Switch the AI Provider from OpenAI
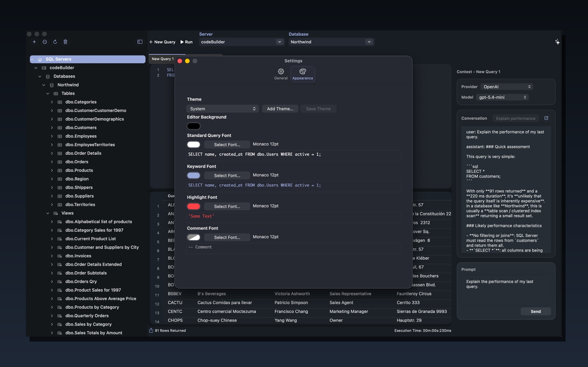 point(507,86)
